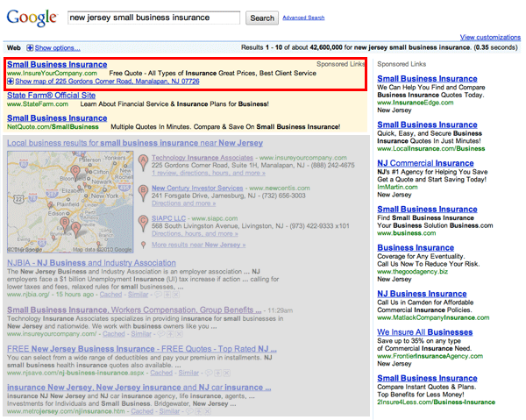Open Advanced Search link
Image resolution: width=526 pixels, height=420 pixels.
pyautogui.click(x=303, y=18)
